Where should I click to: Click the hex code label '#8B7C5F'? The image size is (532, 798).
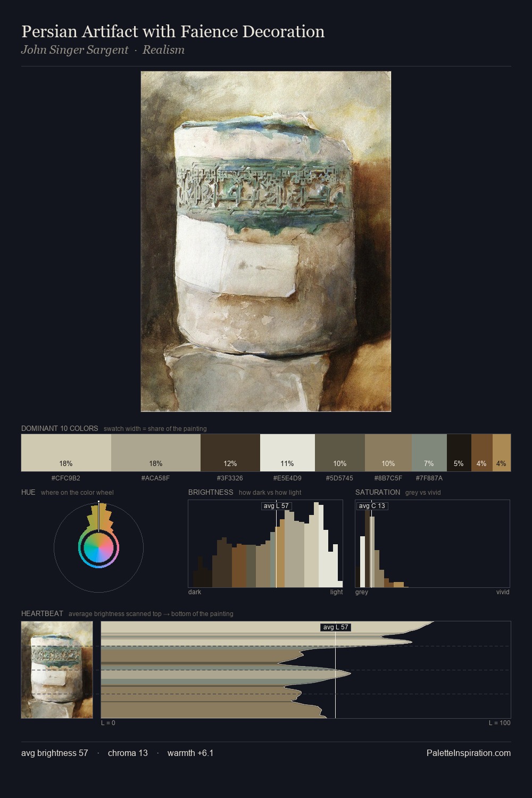(388, 478)
